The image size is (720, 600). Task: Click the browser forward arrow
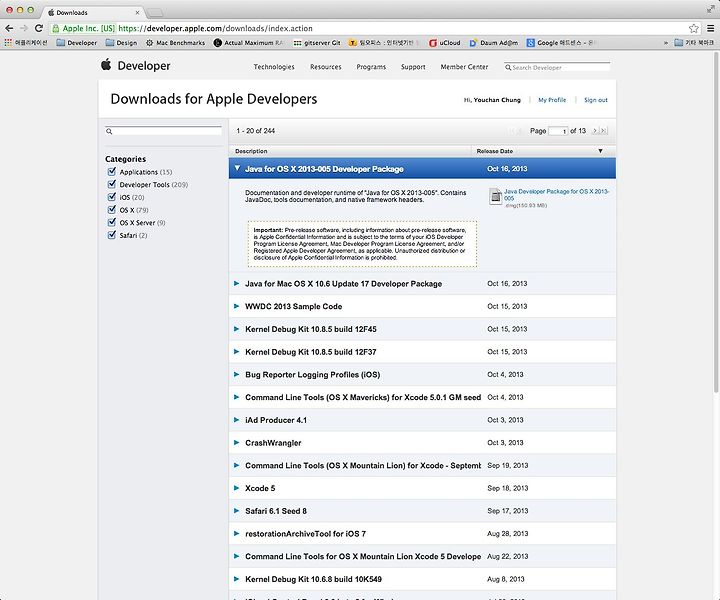click(23, 28)
